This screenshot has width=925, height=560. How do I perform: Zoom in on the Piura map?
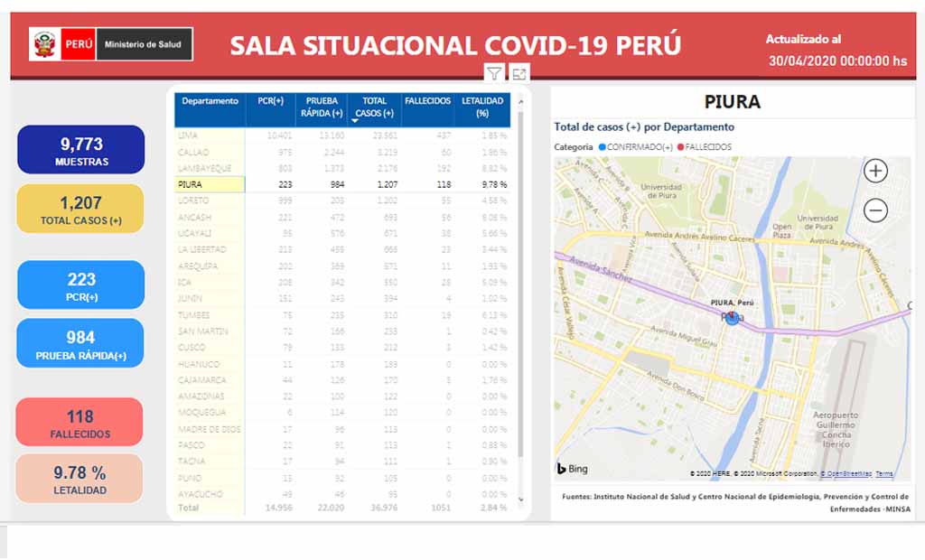pos(875,171)
